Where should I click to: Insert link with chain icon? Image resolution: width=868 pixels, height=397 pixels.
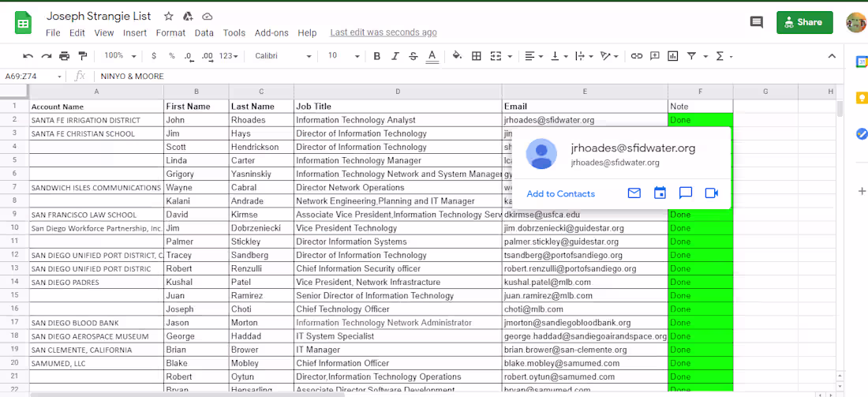(637, 56)
